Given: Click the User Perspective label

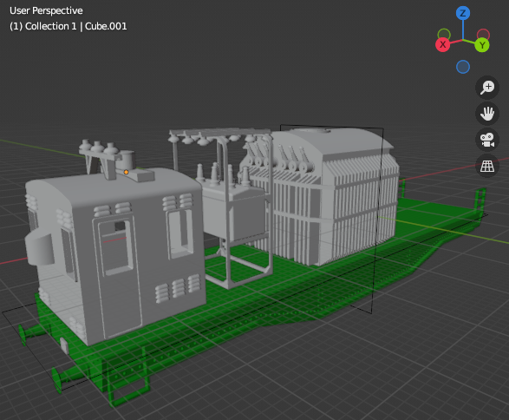Looking at the screenshot, I should [x=46, y=10].
